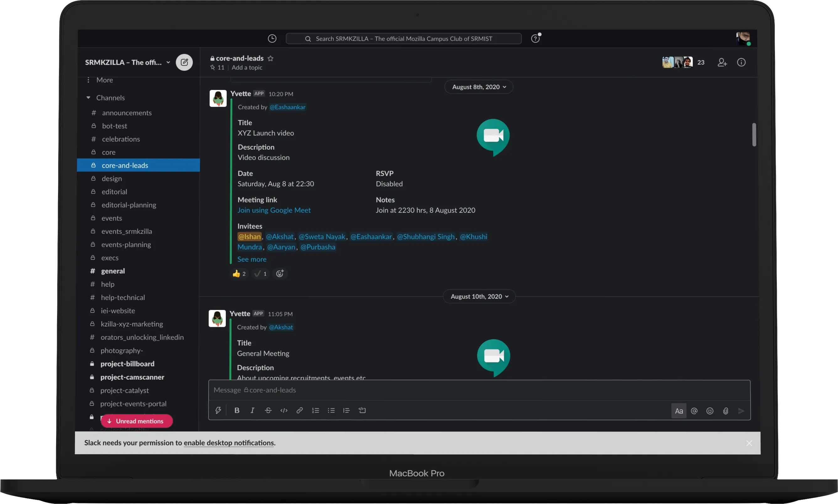Image resolution: width=838 pixels, height=504 pixels.
Task: Click the @Eashaankar creator mention
Action: pos(288,107)
